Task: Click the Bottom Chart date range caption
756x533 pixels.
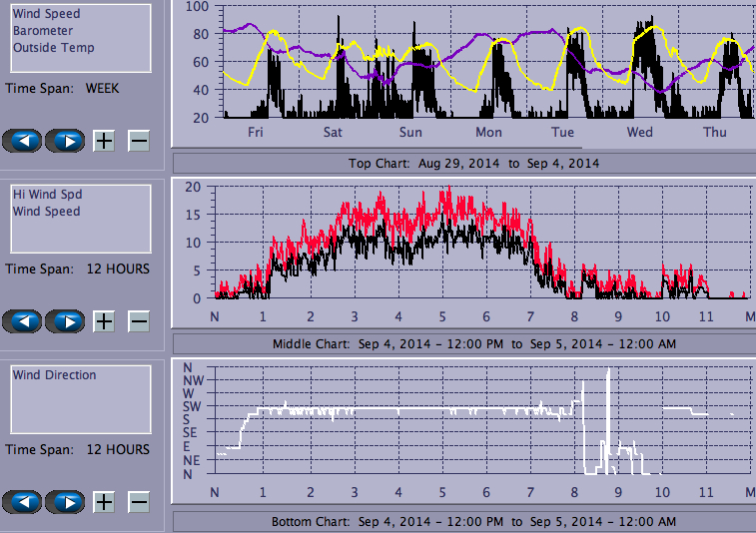Action: (x=473, y=522)
